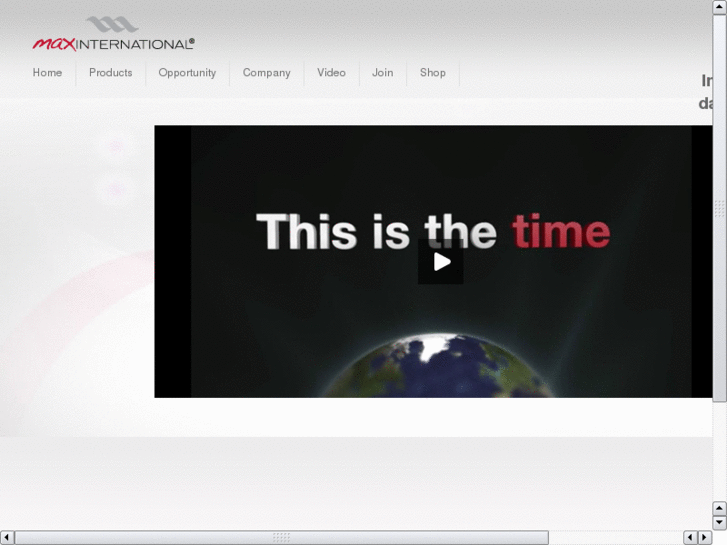Click the horizontal scrollbar thumb

point(281,538)
